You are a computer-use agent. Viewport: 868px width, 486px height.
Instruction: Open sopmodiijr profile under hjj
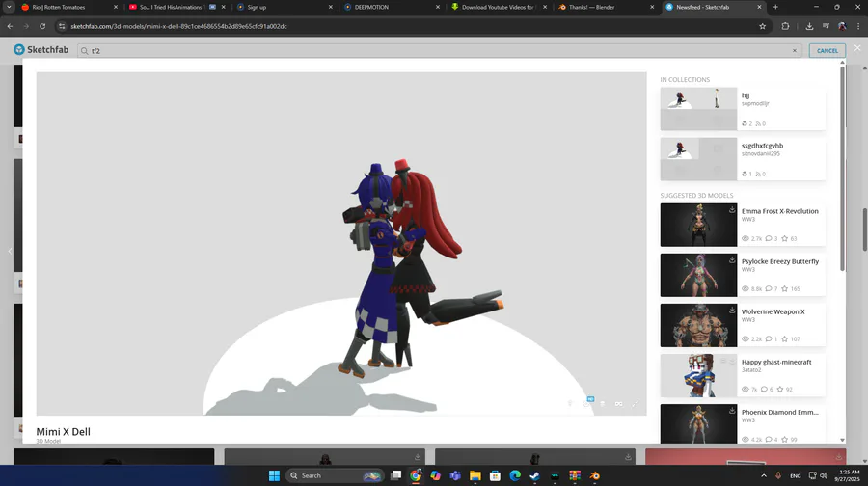(x=755, y=103)
